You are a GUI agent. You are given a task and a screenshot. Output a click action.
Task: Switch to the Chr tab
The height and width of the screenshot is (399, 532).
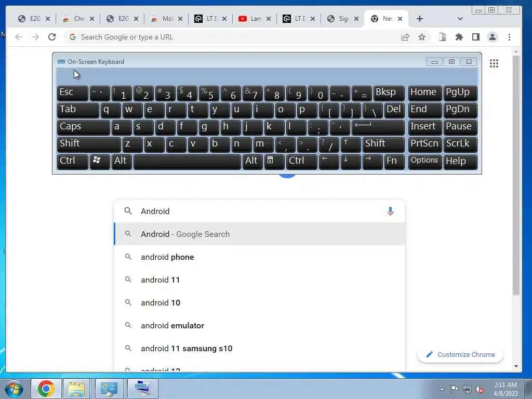coord(78,19)
